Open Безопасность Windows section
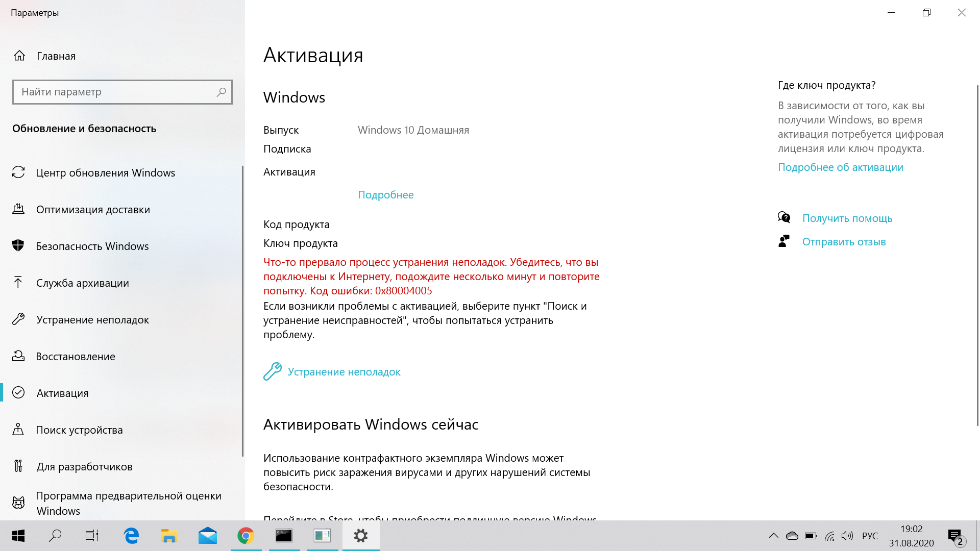The width and height of the screenshot is (980, 551). click(x=92, y=246)
